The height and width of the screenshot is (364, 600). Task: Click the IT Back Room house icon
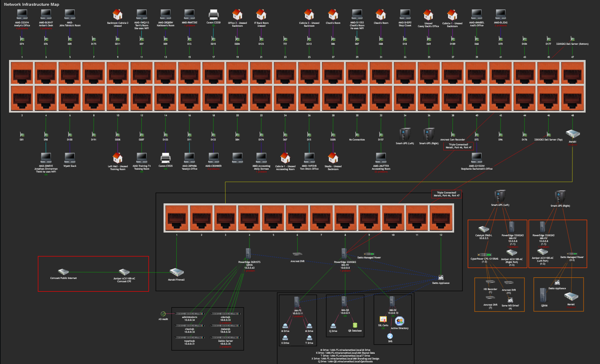[261, 15]
